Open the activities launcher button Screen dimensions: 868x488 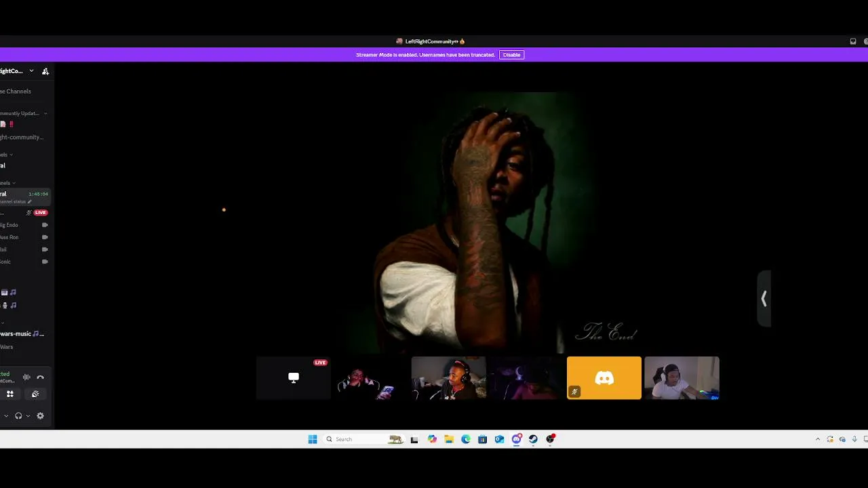10,394
